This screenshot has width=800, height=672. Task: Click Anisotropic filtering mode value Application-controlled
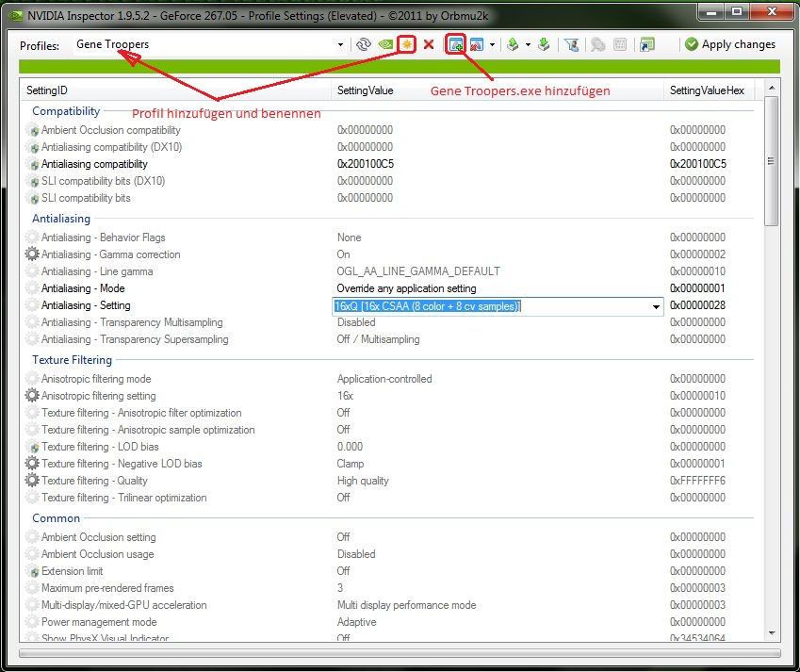pyautogui.click(x=384, y=379)
